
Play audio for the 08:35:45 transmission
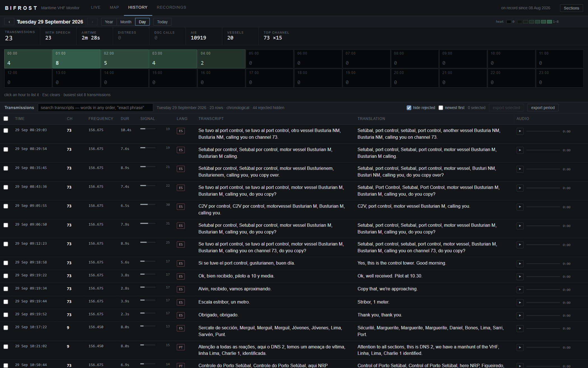pyautogui.click(x=520, y=169)
